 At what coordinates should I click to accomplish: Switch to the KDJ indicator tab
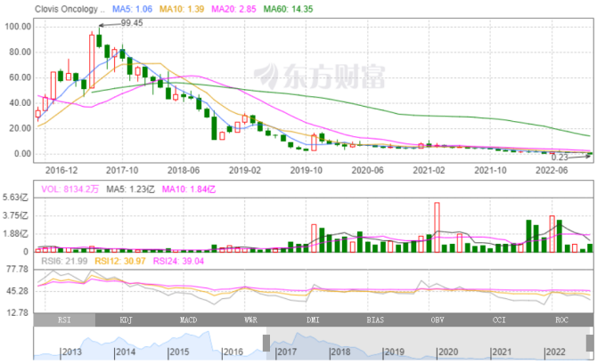(126, 318)
